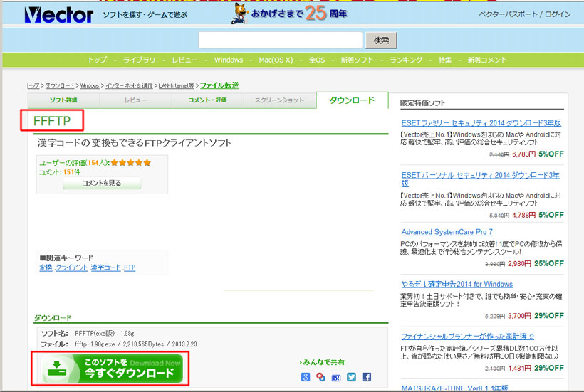Share on Twitter using the bird icon
The height and width of the screenshot is (392, 584).
351,377
